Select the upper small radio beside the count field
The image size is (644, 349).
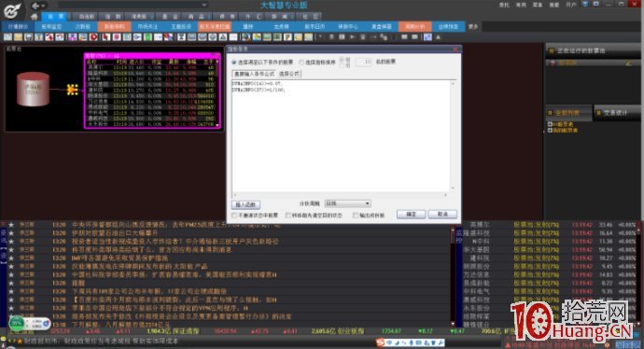tap(342, 59)
